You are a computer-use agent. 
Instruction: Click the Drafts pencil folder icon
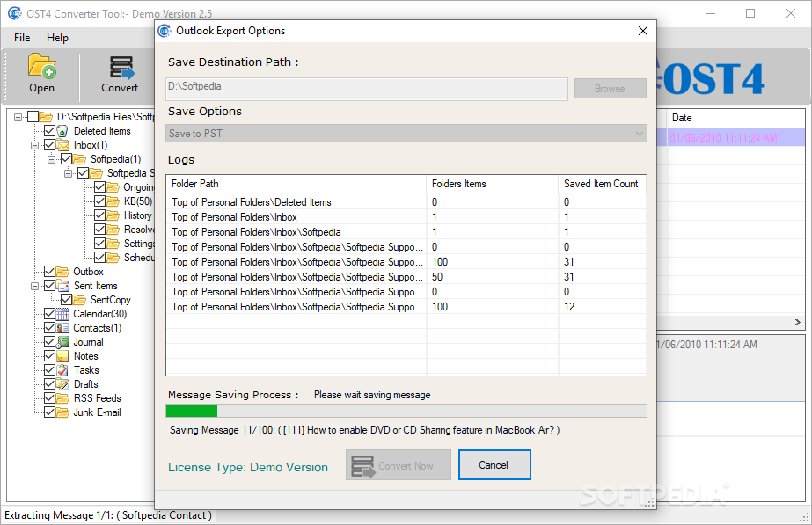coord(62,384)
